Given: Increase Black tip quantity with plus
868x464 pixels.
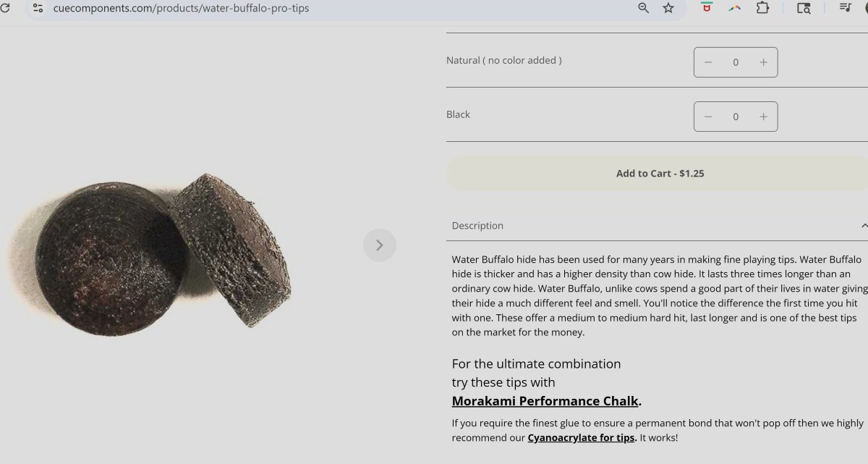Looking at the screenshot, I should pos(763,117).
